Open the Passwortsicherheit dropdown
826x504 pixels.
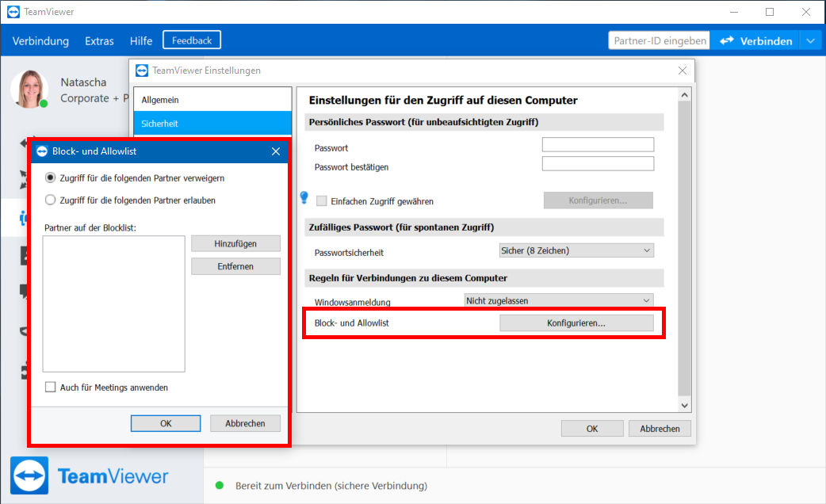click(576, 250)
